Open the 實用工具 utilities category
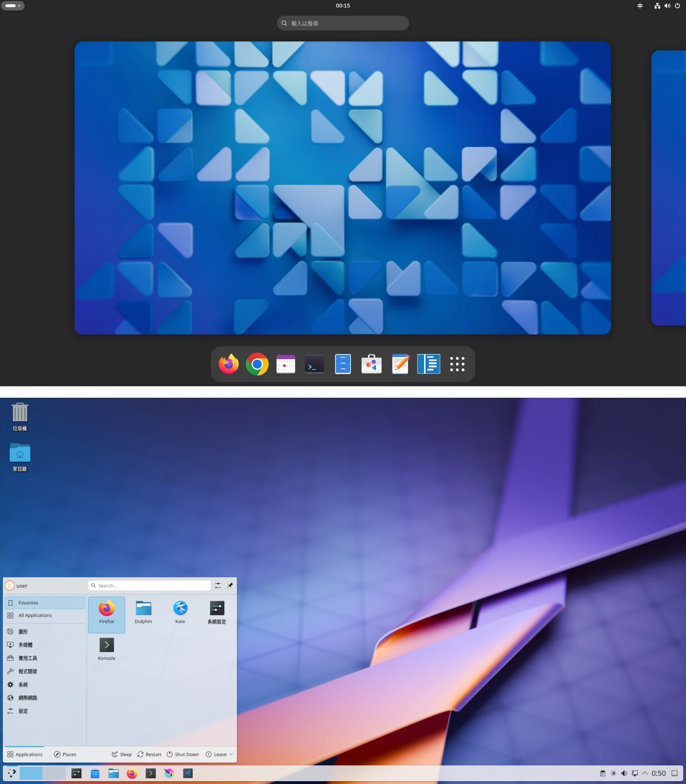Screen dimensions: 686x784 coord(44,658)
